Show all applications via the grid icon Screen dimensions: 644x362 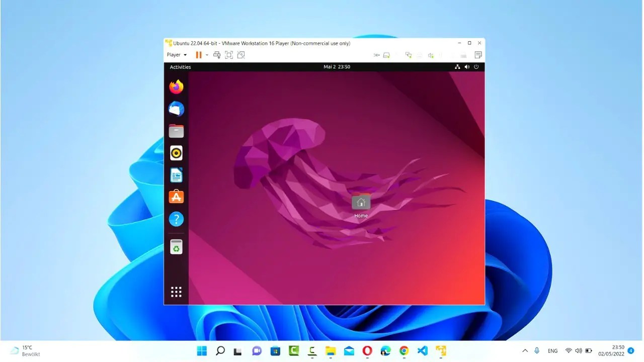click(176, 291)
